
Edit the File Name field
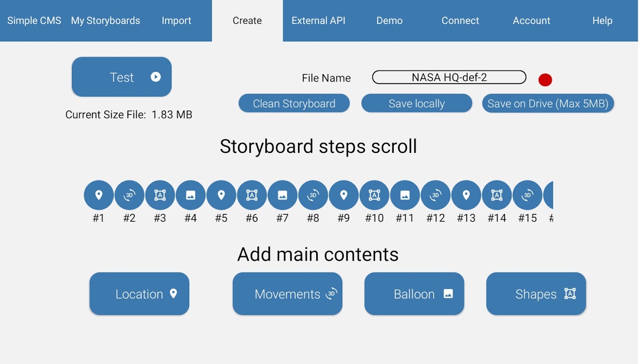coord(449,77)
